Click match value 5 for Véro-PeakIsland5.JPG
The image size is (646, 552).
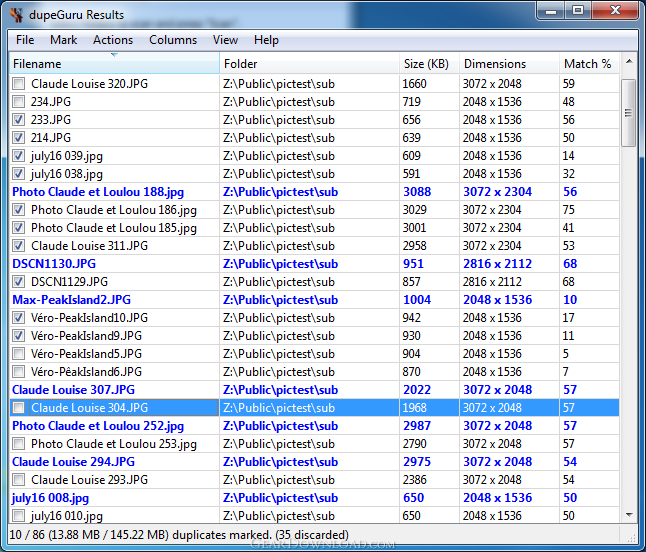[x=566, y=354]
